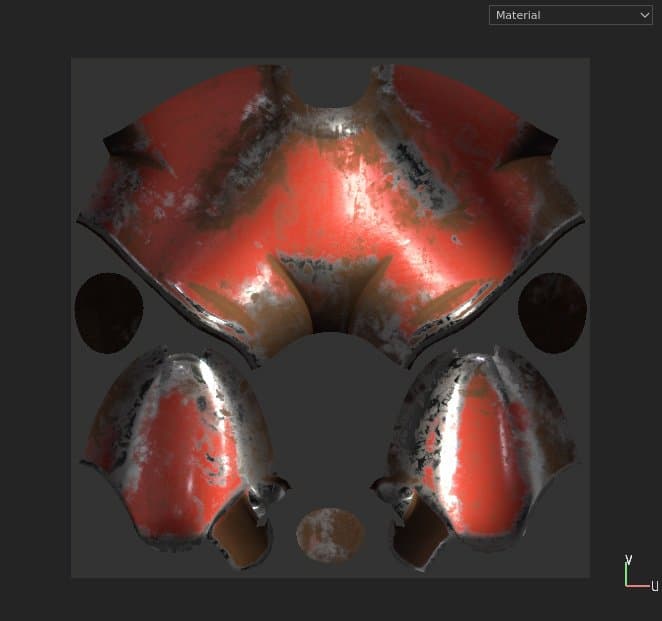Select the large red central UV island
The height and width of the screenshot is (621, 662).
[331, 215]
